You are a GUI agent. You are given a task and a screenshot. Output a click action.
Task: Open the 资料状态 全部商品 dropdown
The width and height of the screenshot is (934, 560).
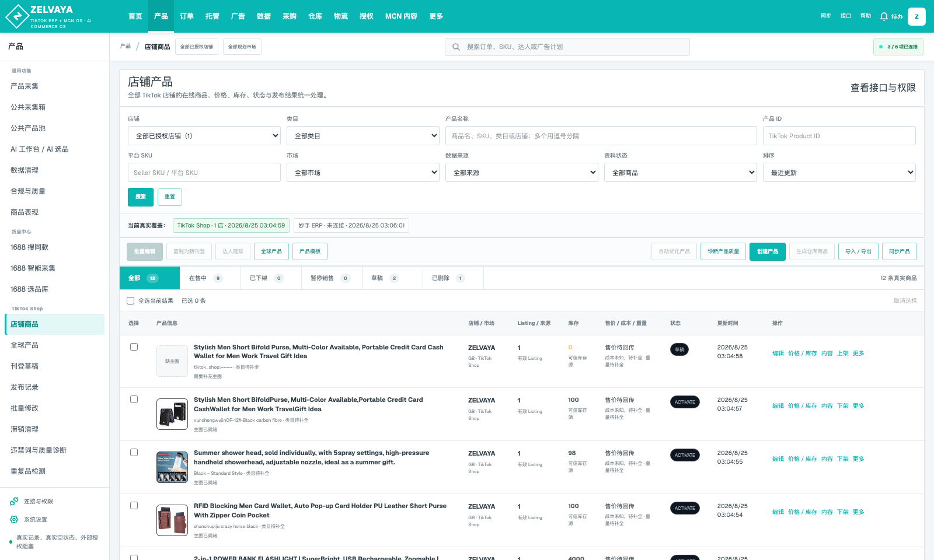pos(681,173)
